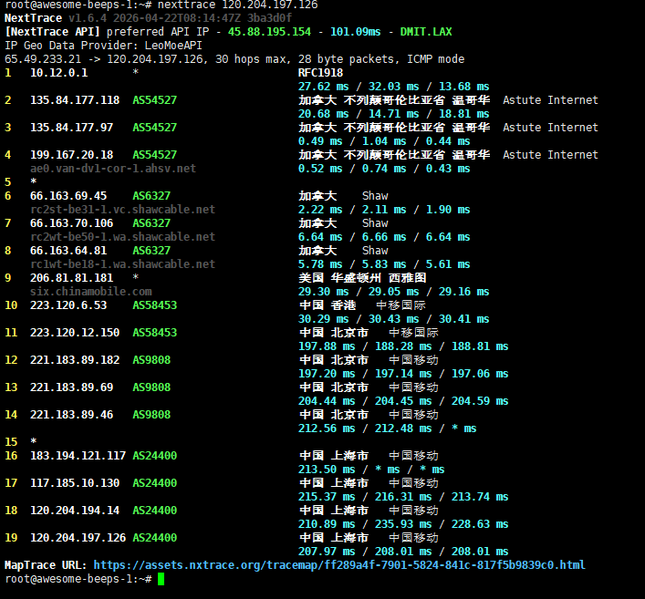The image size is (645, 599).
Task: Click the LeoMoeAPI provider text
Action: point(174,46)
